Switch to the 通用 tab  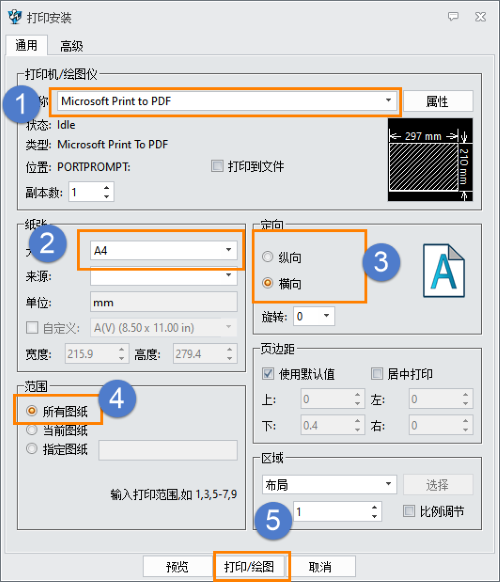[x=26, y=45]
